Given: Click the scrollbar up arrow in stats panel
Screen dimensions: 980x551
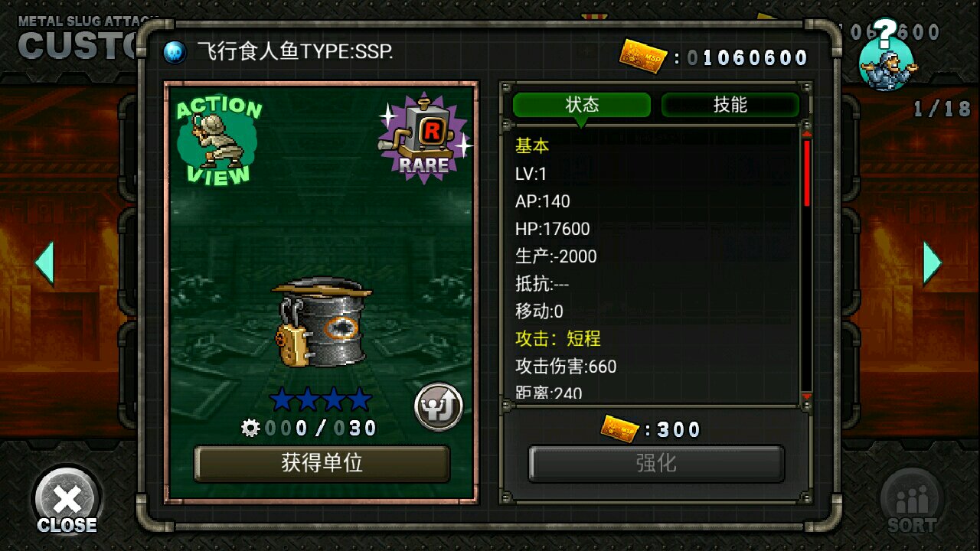Looking at the screenshot, I should point(806,132).
